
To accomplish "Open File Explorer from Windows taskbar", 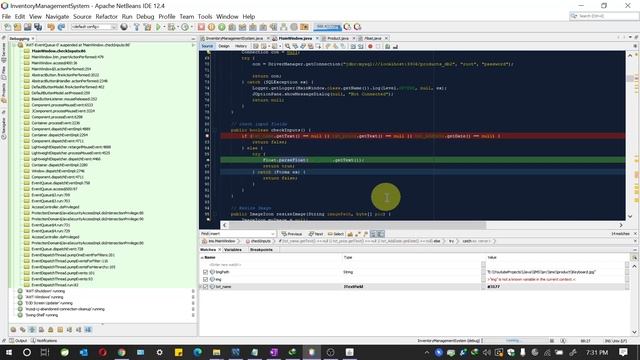I will pyautogui.click(x=216, y=352).
